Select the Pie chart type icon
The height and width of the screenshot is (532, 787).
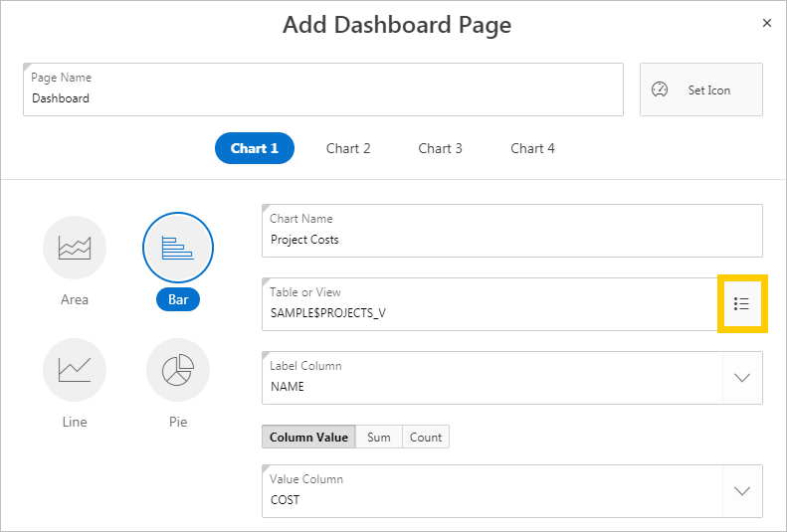point(178,370)
